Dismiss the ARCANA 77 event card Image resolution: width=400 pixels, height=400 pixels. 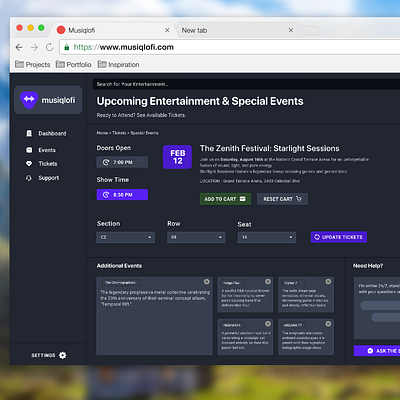click(x=328, y=324)
